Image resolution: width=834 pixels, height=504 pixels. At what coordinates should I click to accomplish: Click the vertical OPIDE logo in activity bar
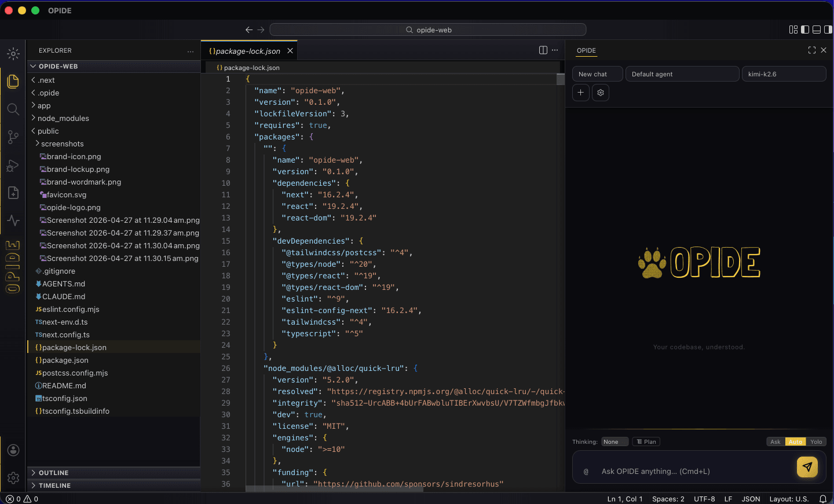pyautogui.click(x=13, y=267)
